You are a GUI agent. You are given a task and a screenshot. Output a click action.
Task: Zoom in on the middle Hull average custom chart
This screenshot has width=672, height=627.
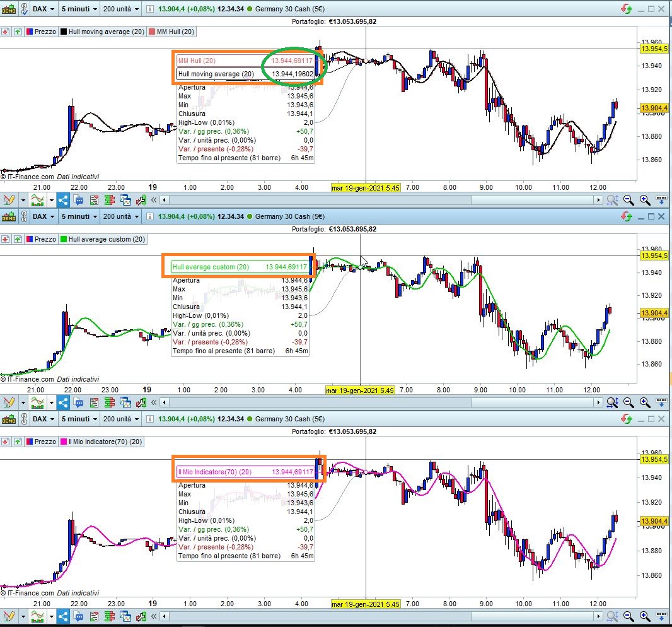click(x=645, y=402)
